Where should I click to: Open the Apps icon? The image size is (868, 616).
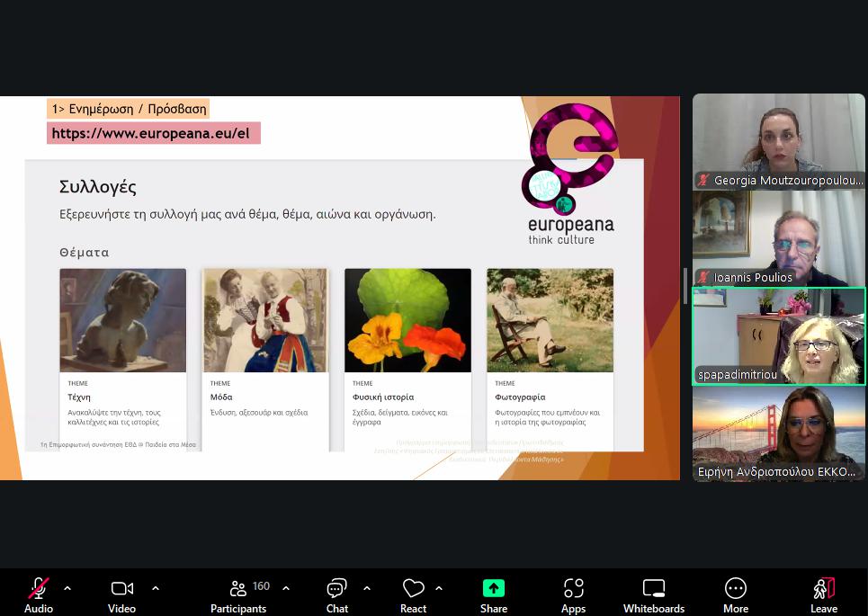[x=573, y=588]
